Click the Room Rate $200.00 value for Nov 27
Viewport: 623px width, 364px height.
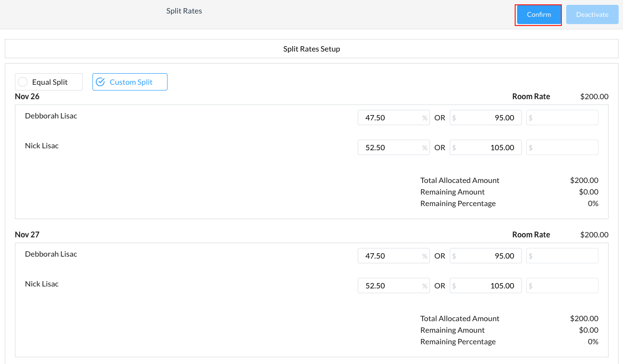(594, 234)
